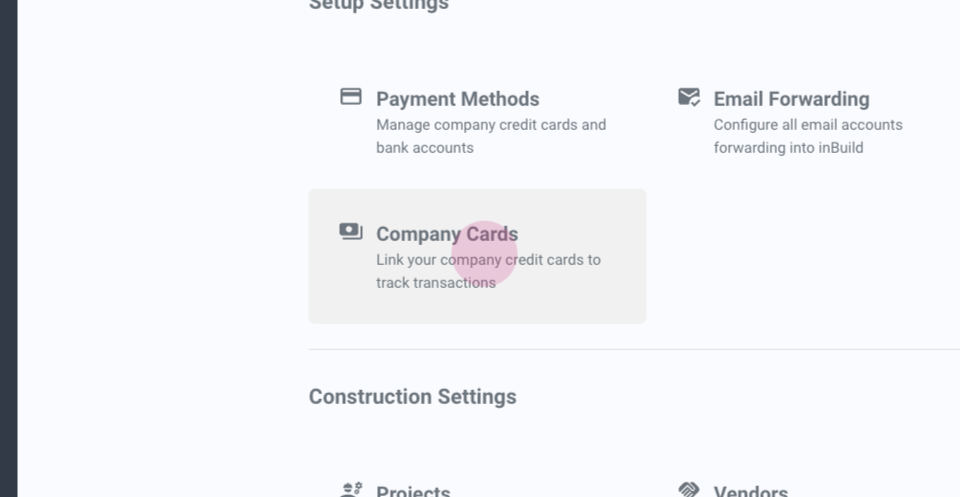Open the Email Forwarding settings title
This screenshot has width=960, height=497.
791,99
